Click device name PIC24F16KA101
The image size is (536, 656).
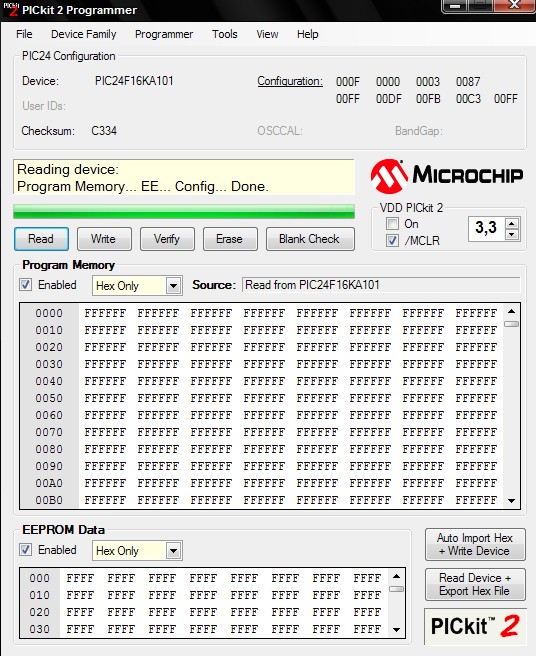coord(134,81)
